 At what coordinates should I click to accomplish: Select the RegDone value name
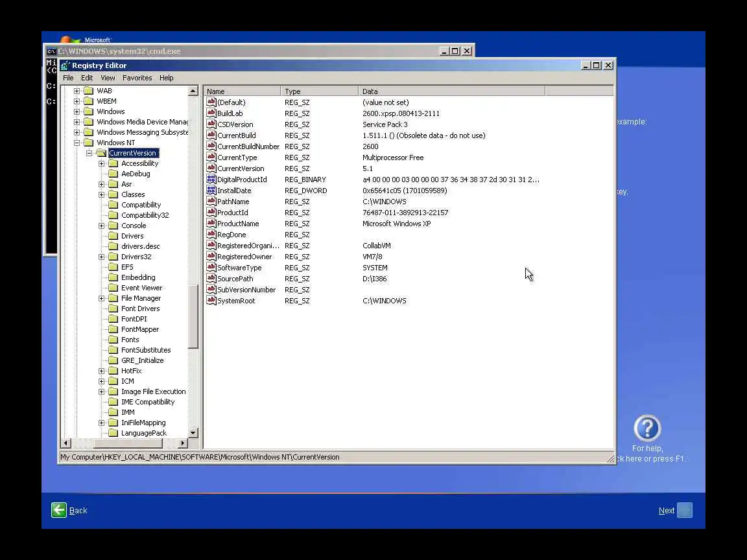point(231,234)
